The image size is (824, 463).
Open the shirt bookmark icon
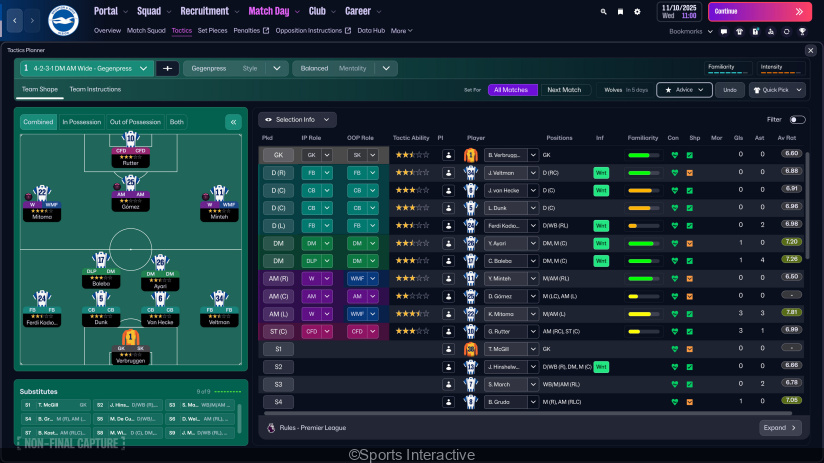pyautogui.click(x=739, y=32)
